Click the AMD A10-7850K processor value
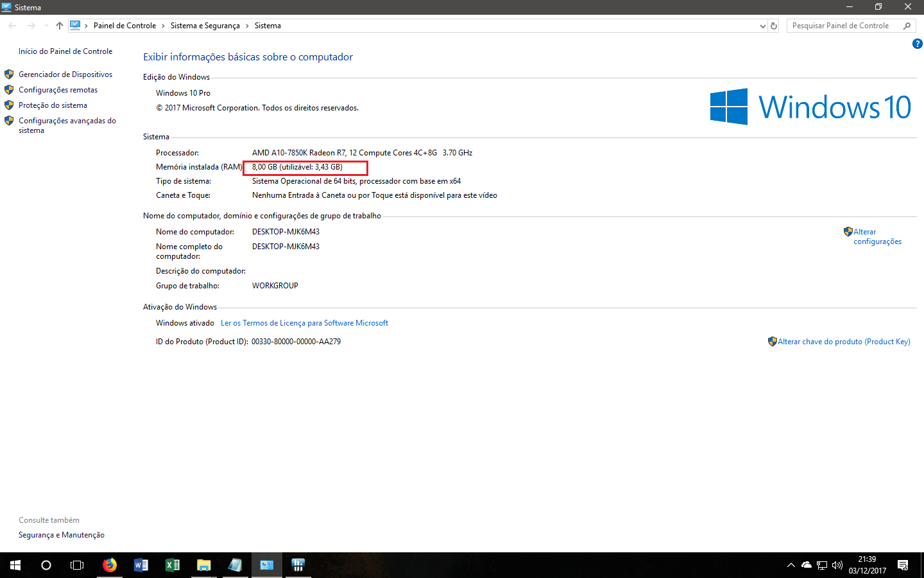The width and height of the screenshot is (924, 578). coord(362,153)
